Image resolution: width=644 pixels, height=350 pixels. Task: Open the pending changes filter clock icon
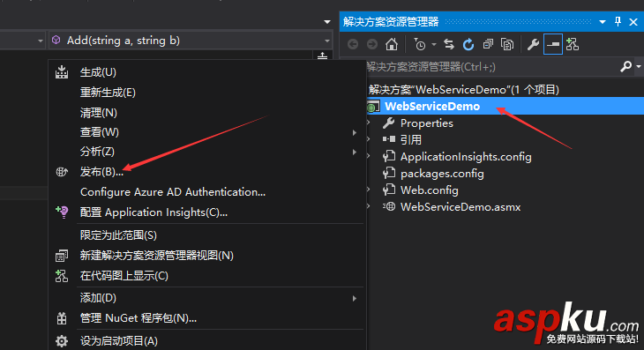[420, 44]
